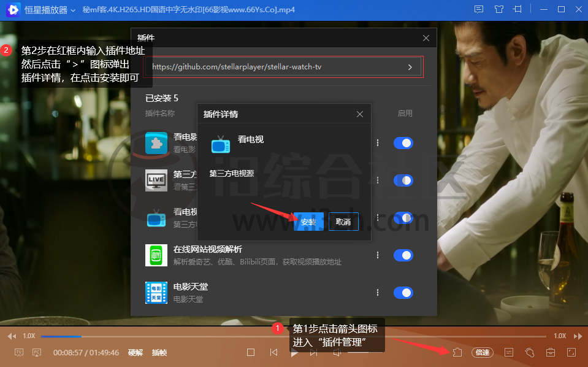This screenshot has height=367, width=588.
Task: Click the TV cast icon in control bar
Action: (19, 352)
